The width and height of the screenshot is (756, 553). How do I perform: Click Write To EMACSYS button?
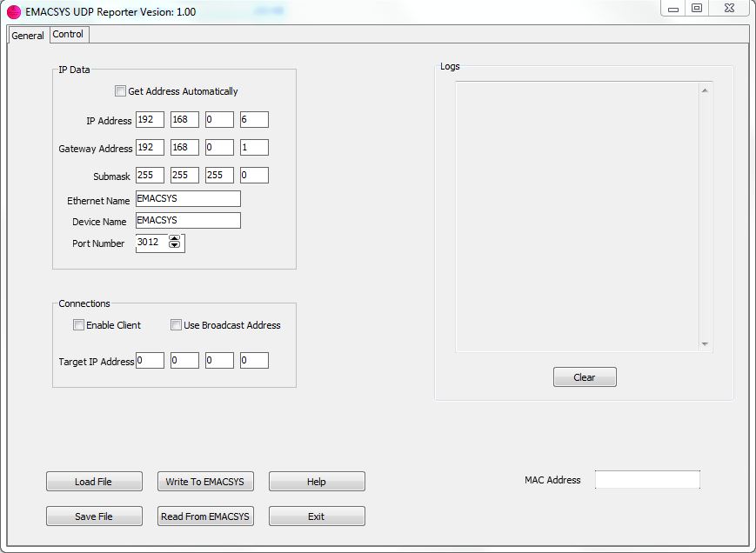pos(204,482)
